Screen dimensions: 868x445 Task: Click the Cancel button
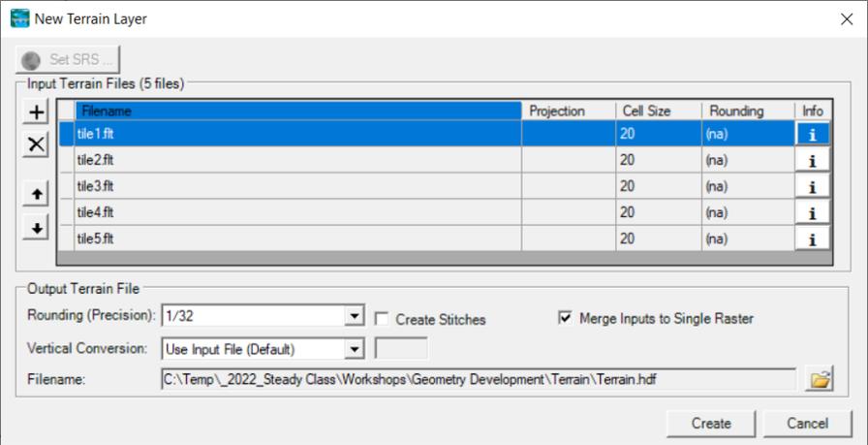pyautogui.click(x=807, y=424)
